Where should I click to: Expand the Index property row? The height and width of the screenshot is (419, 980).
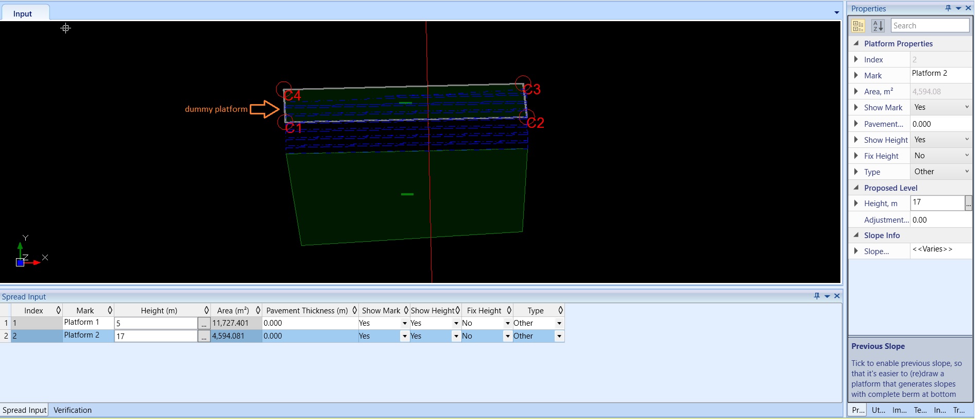click(856, 59)
